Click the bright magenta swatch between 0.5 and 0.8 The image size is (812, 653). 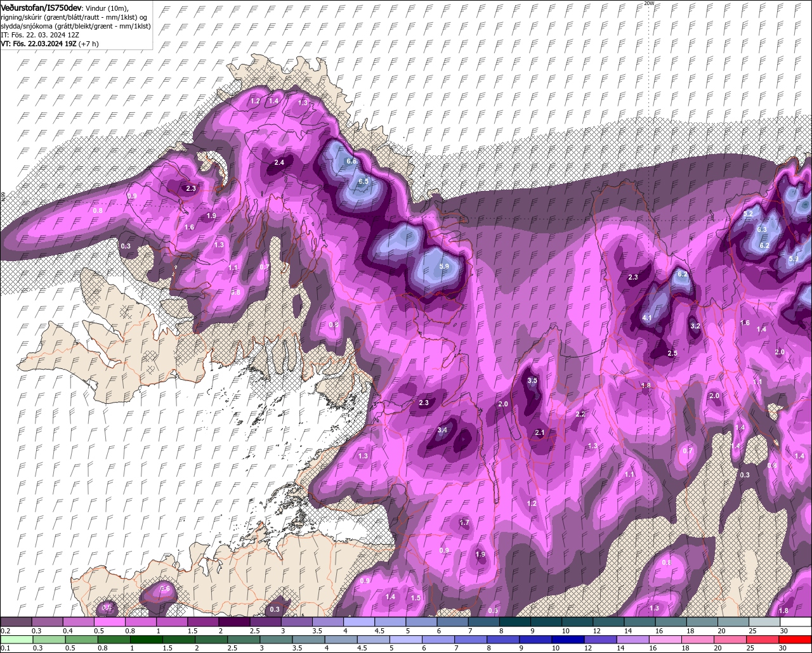point(109,622)
